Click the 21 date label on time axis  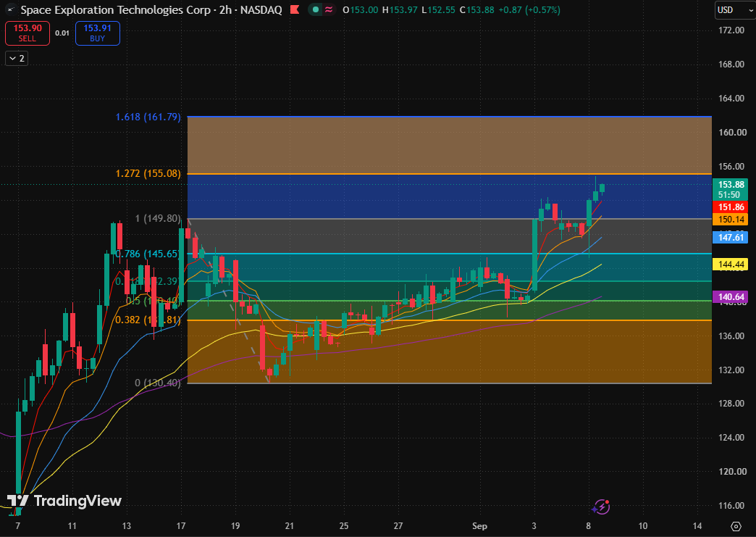289,526
